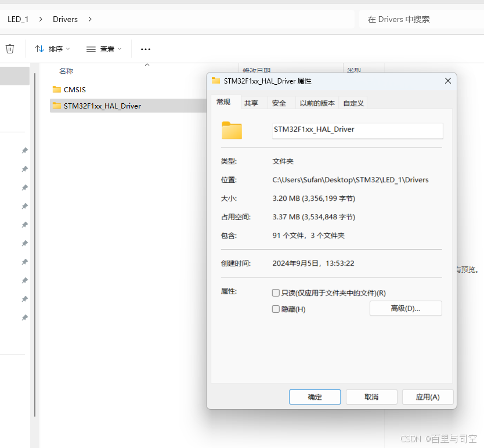
Task: Click the last pin icon in sidebar
Action: coord(25,317)
